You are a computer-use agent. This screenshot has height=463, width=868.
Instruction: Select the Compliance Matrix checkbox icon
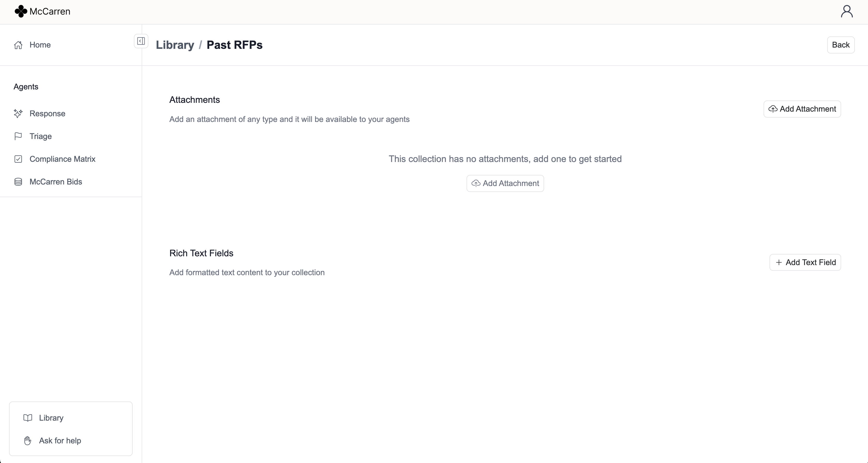pos(18,159)
